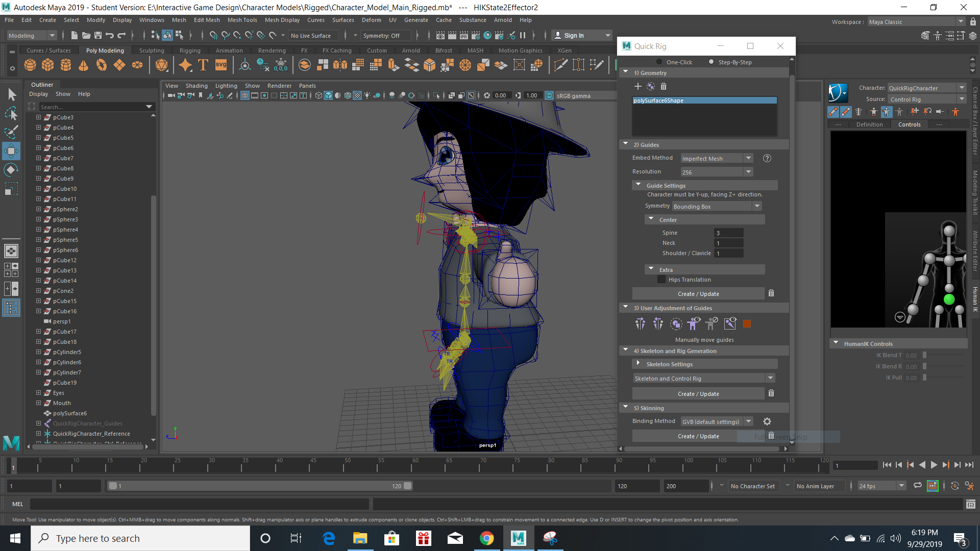Open the Mesh Tools menu
The image size is (980, 551).
(242, 20)
